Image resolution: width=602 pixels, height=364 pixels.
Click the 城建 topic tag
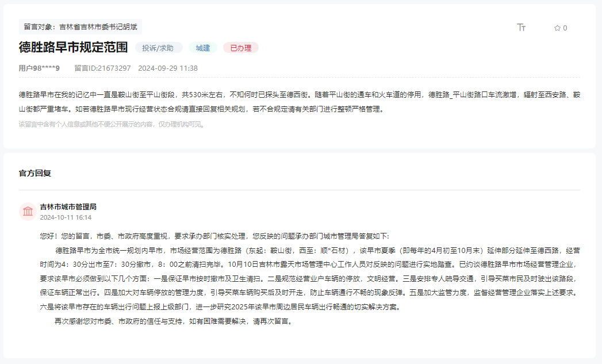tap(202, 47)
